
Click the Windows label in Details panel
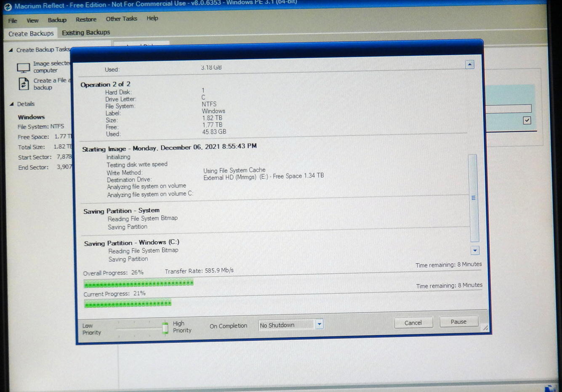31,117
